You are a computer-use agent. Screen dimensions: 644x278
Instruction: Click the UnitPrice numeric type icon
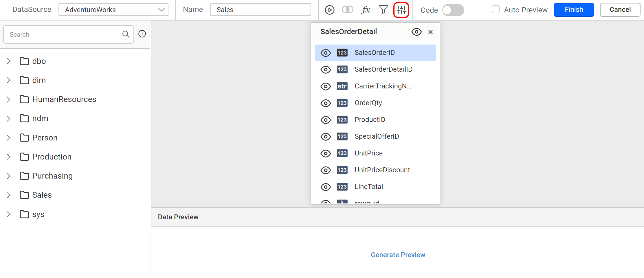[342, 153]
